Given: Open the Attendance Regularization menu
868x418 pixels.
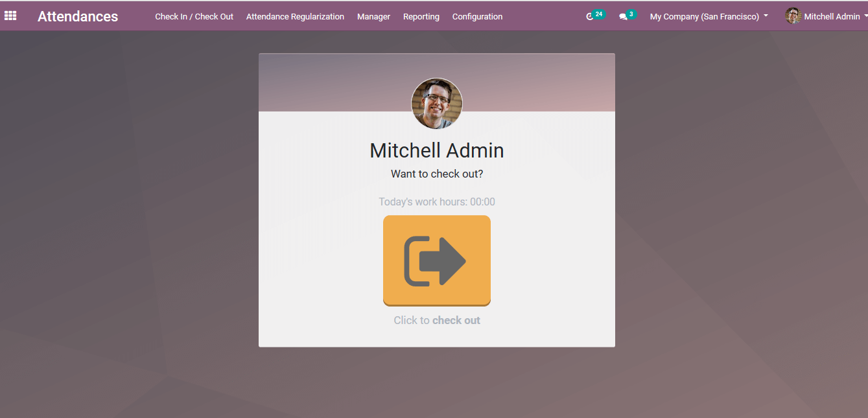Looking at the screenshot, I should (x=295, y=17).
